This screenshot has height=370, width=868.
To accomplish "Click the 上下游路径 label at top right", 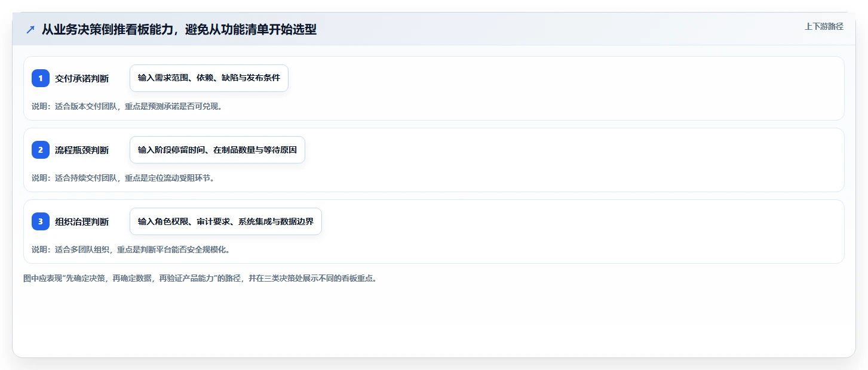I will [824, 26].
